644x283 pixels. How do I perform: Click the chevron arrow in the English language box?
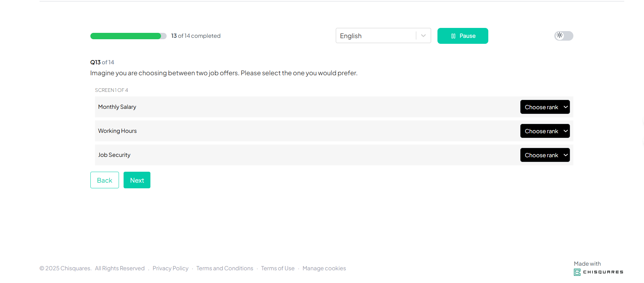pyautogui.click(x=423, y=36)
